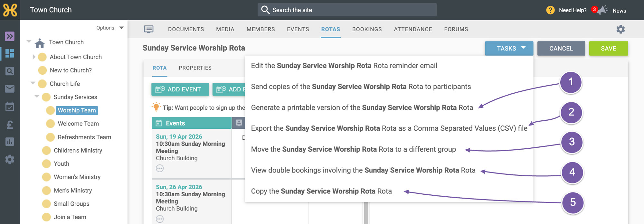The height and width of the screenshot is (224, 644).
Task: Open the search magnifier icon in sidebar
Action: pyautogui.click(x=10, y=71)
